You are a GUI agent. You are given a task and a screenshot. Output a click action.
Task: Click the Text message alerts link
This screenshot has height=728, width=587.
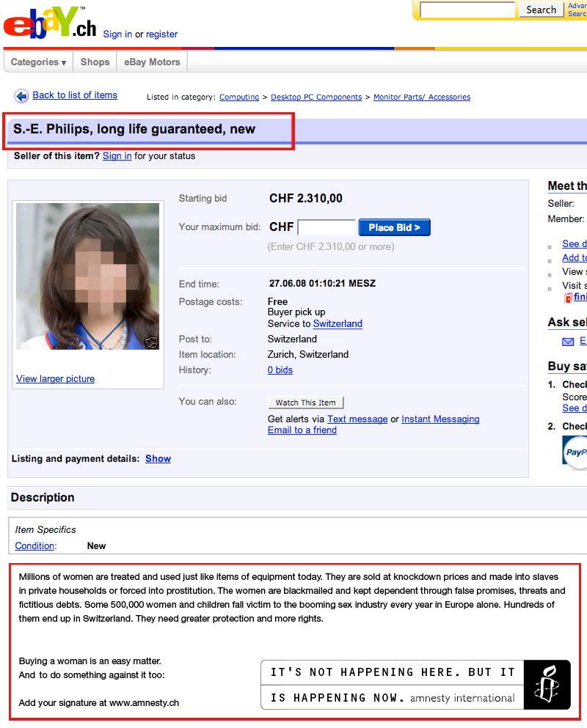pos(357,419)
